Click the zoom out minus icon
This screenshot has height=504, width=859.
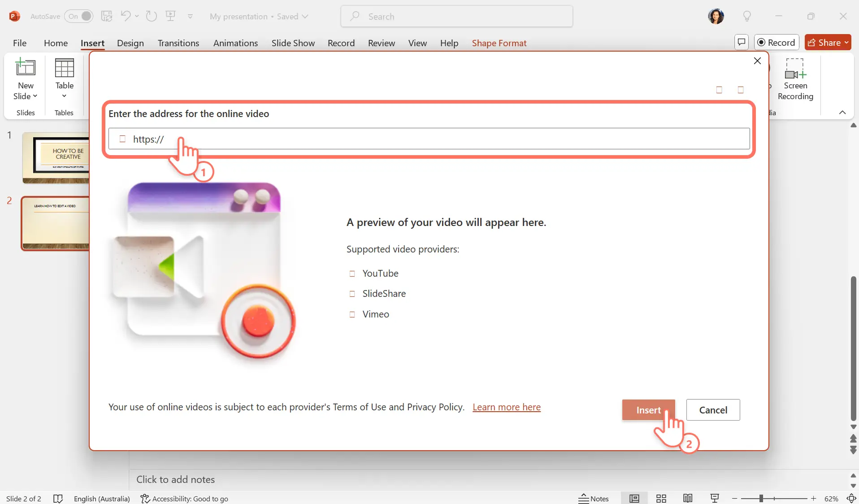click(734, 499)
